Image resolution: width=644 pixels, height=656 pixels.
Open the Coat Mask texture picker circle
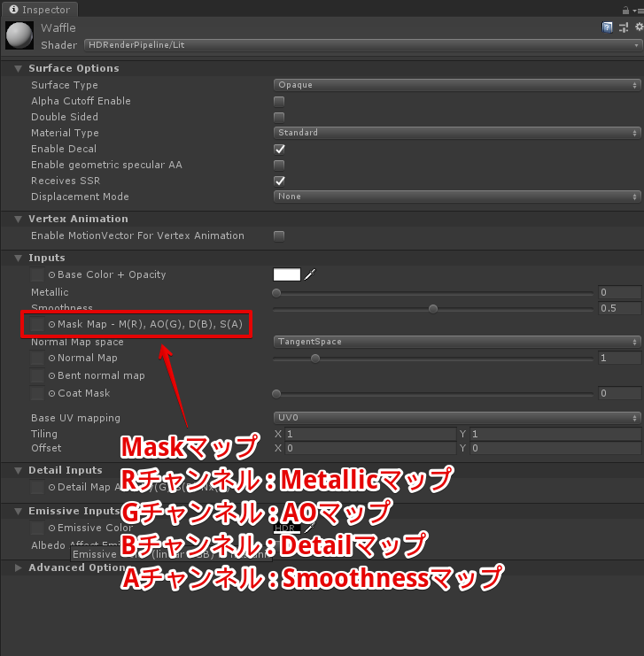(51, 393)
